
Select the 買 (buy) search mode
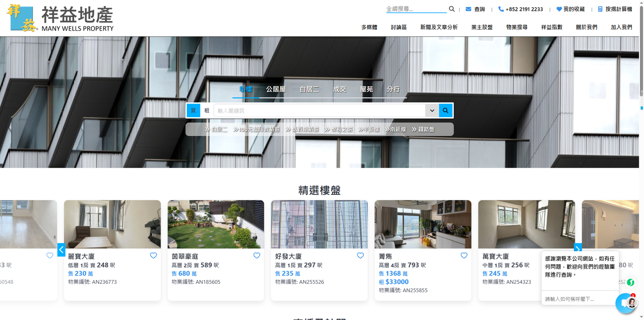point(193,110)
